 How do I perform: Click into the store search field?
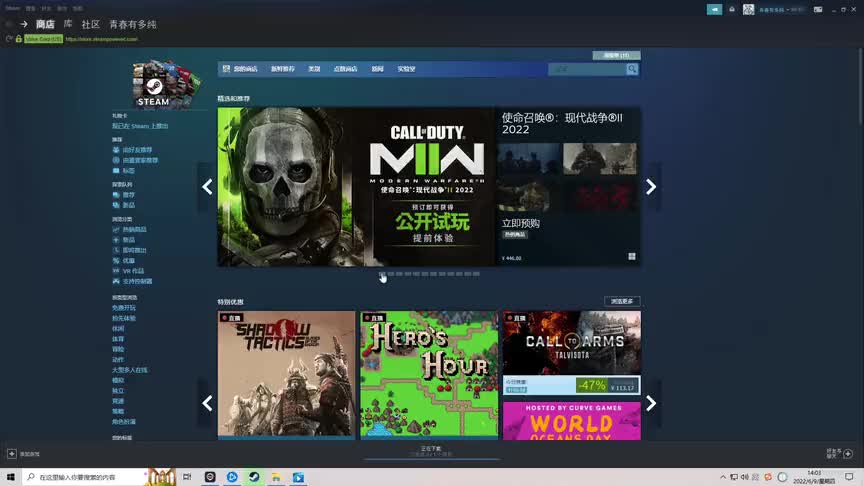(x=587, y=69)
